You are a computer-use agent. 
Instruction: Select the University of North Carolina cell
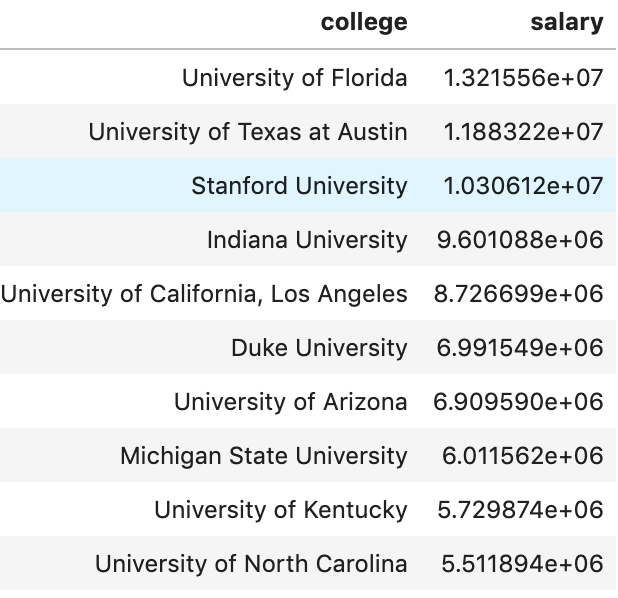click(251, 564)
